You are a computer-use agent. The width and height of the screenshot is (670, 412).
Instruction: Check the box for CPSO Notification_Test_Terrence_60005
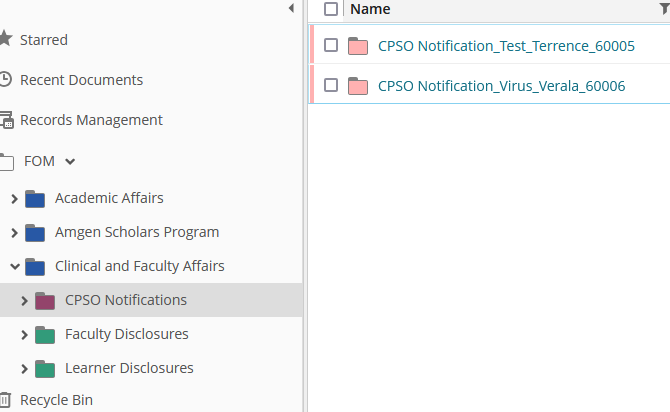click(331, 45)
